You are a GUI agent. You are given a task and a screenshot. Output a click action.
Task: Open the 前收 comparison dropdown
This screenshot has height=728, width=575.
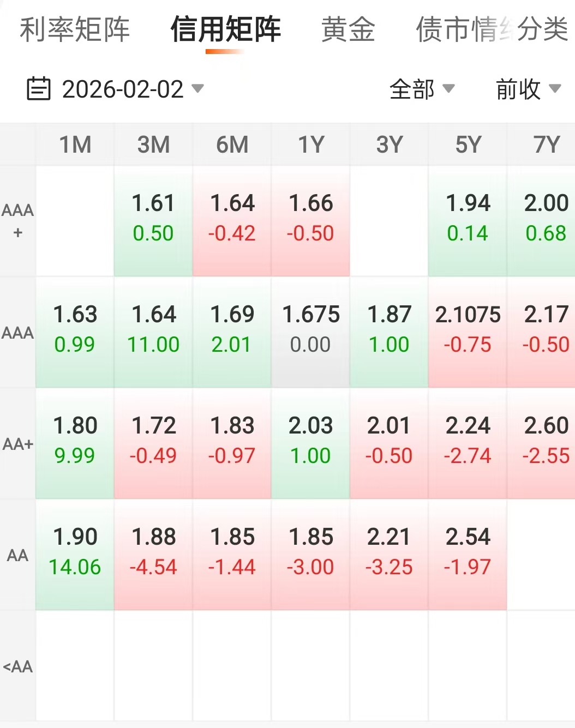[528, 89]
